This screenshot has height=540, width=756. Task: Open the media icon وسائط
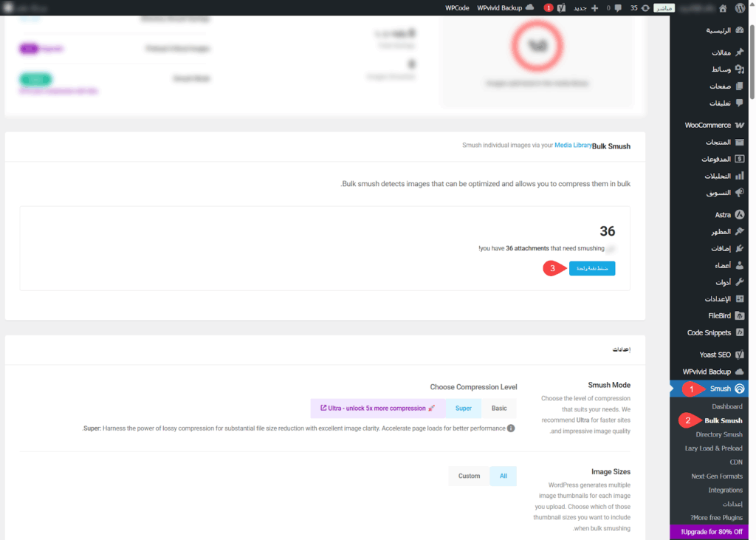(x=740, y=69)
